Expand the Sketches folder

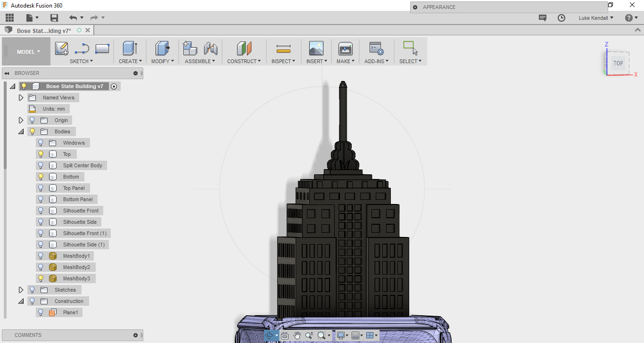[x=21, y=290]
